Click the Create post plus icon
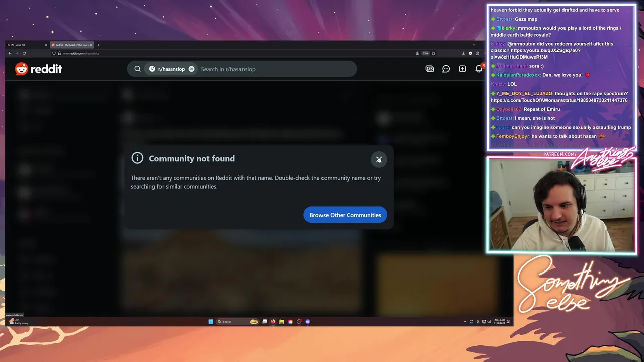 point(462,69)
